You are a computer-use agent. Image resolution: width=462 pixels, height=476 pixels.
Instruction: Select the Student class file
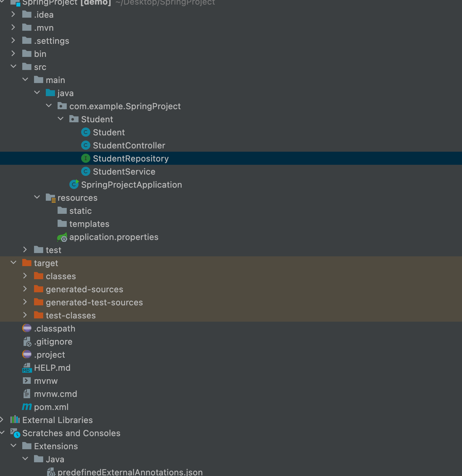point(109,132)
